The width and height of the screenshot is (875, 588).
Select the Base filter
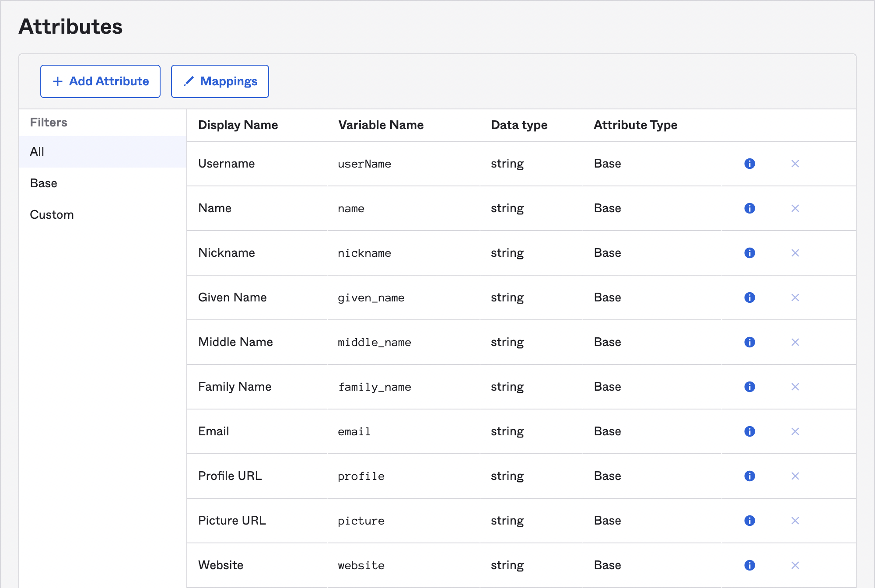point(43,183)
